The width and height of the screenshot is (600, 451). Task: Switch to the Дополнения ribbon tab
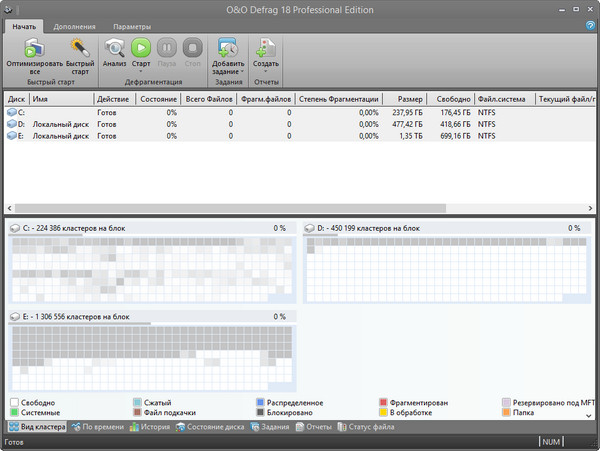[75, 26]
